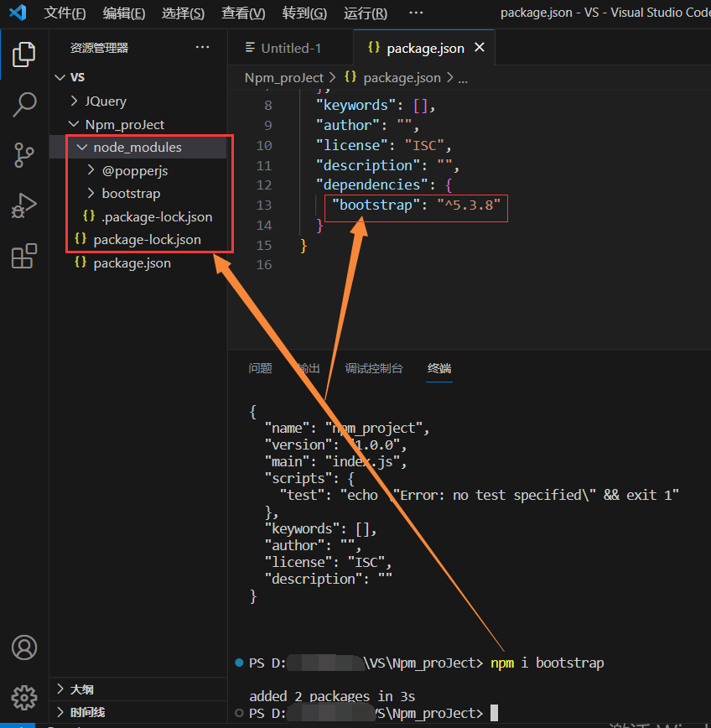Click the JSON icon of package-lock.json file
The image size is (711, 728).
(80, 239)
